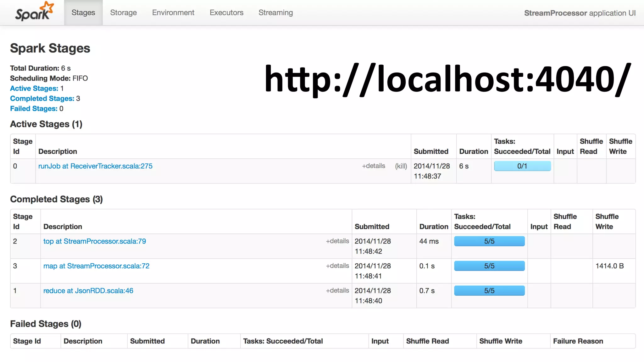Click Total Duration: 6 s text
This screenshot has width=644, height=362.
(x=40, y=68)
